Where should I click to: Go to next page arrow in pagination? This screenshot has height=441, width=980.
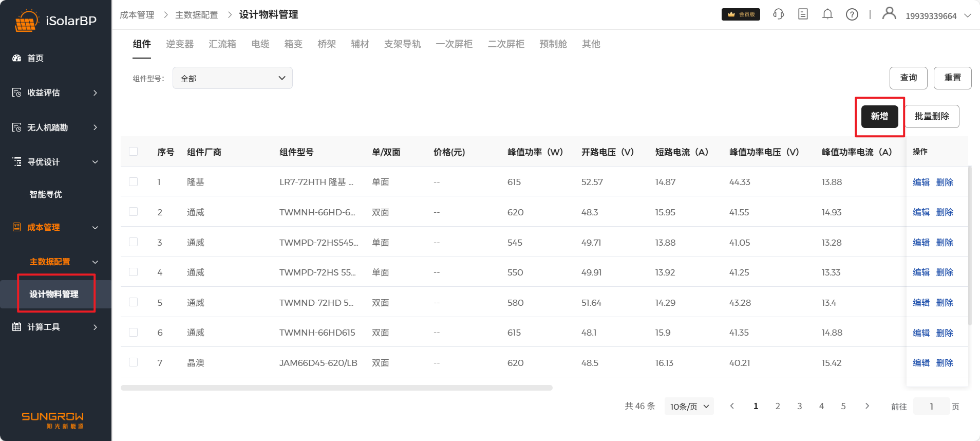(x=867, y=406)
